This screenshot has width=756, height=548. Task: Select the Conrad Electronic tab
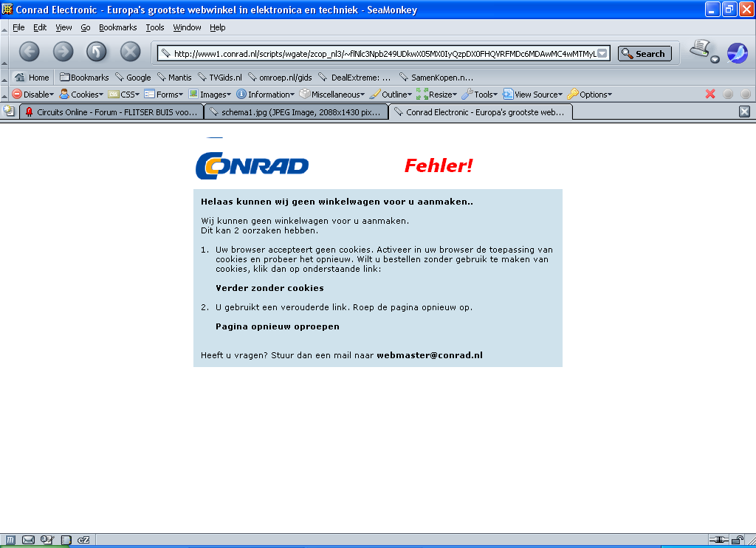[481, 112]
